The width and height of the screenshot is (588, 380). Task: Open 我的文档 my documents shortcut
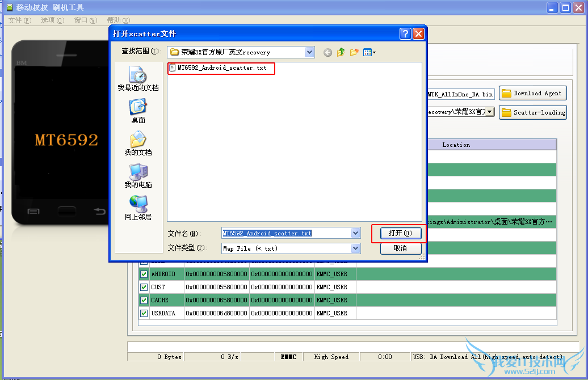tap(138, 143)
